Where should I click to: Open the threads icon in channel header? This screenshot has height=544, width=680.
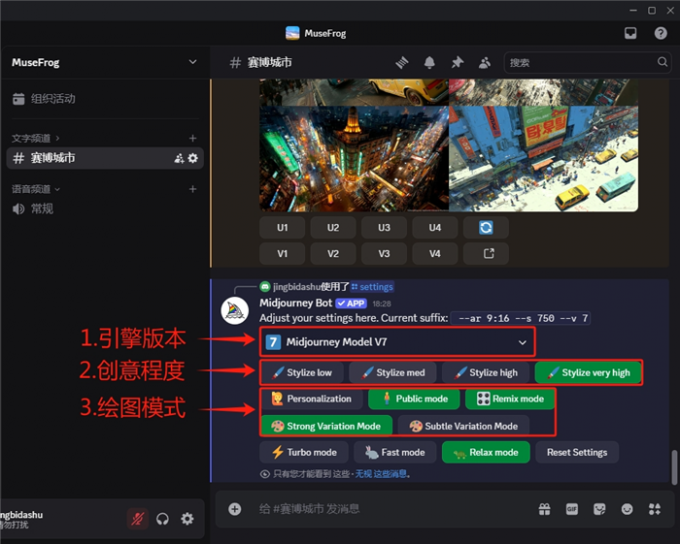point(402,62)
